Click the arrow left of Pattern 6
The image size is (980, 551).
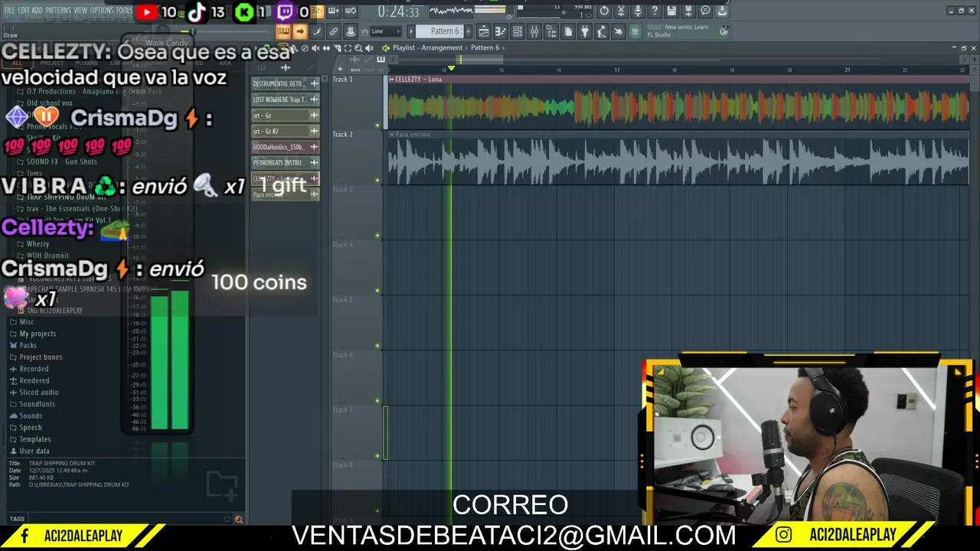click(x=411, y=31)
